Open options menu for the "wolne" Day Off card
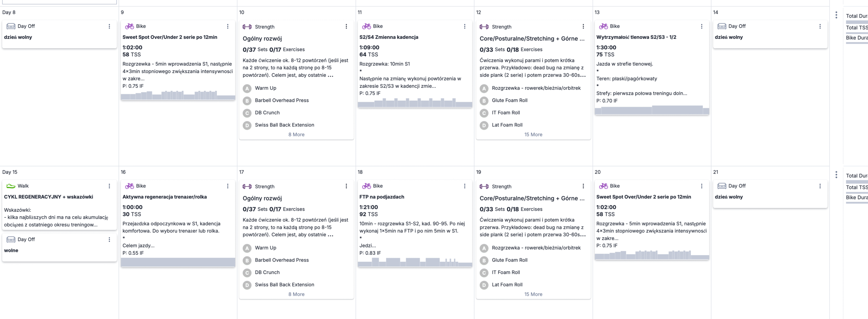868x319 pixels. click(x=109, y=240)
